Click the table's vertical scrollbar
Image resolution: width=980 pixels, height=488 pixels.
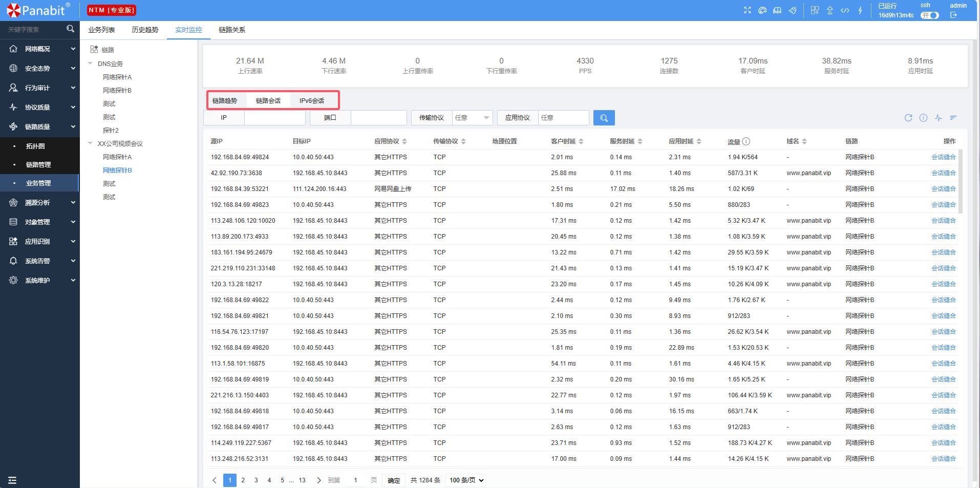[x=961, y=181]
